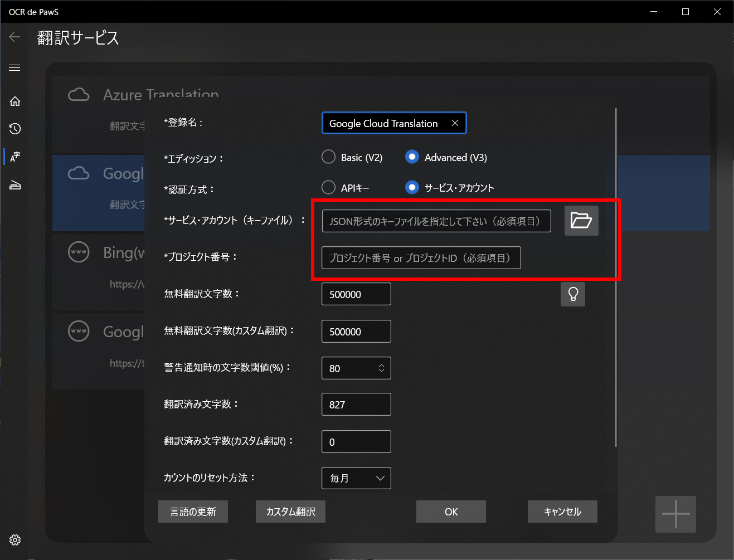The height and width of the screenshot is (560, 734).
Task: Open the scanner sidebar icon
Action: 15,186
